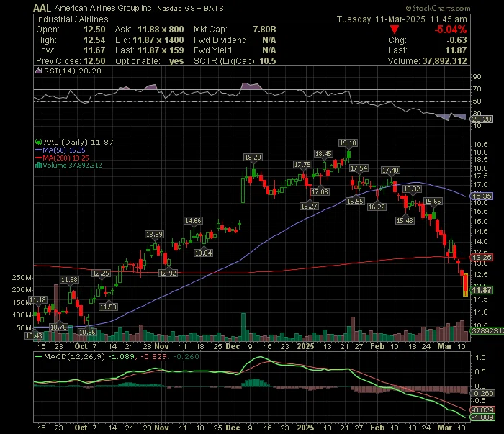Screen dimensions: 504x434
Task: Click the red down-arrow change indicator
Action: tap(395, 30)
